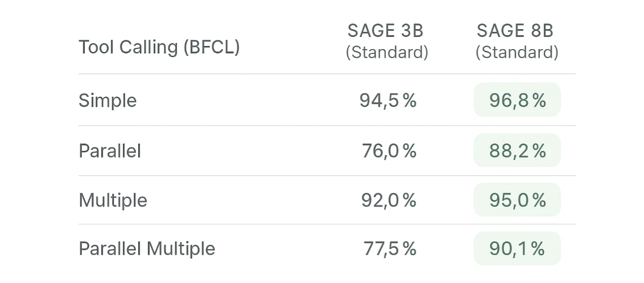Click the highlighted 96,8 % badge

517,100
